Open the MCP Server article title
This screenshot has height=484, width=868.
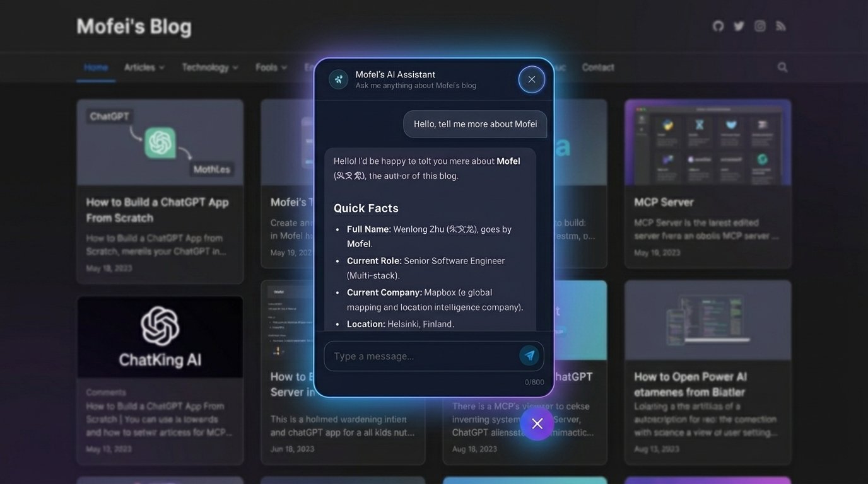coord(664,202)
